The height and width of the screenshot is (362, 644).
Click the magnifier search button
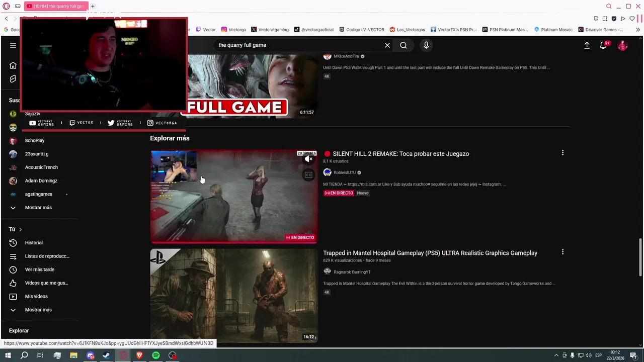coord(404,45)
